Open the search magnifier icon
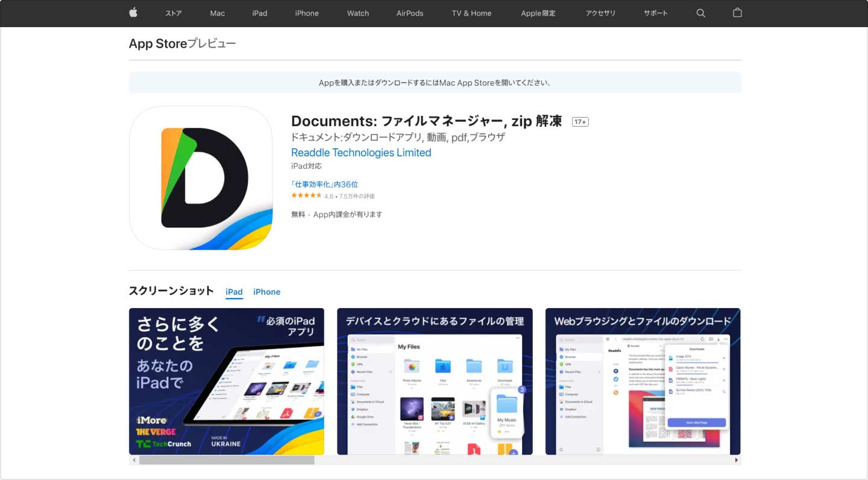Image resolution: width=868 pixels, height=480 pixels. coord(700,13)
